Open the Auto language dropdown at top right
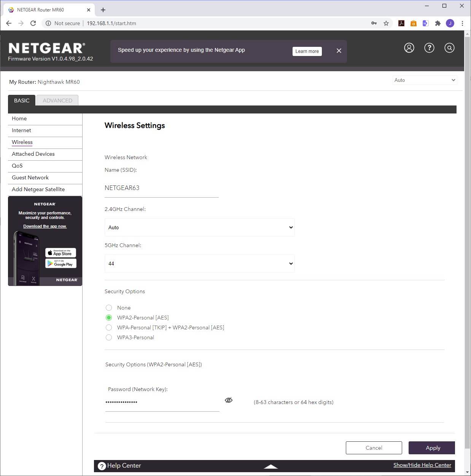471x476 pixels. click(x=425, y=80)
